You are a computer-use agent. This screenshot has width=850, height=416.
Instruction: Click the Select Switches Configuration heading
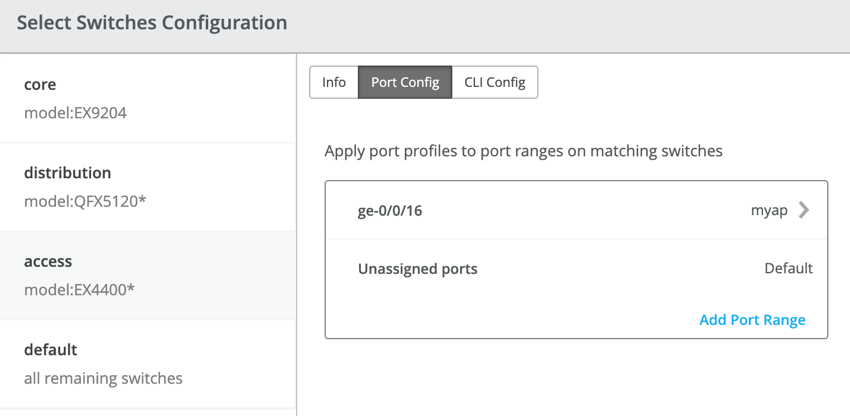coord(152,22)
